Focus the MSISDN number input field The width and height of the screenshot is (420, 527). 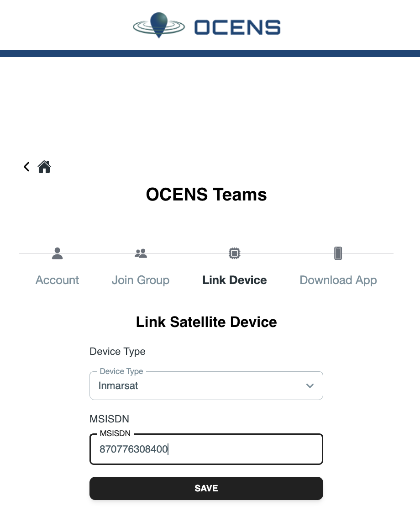click(206, 449)
